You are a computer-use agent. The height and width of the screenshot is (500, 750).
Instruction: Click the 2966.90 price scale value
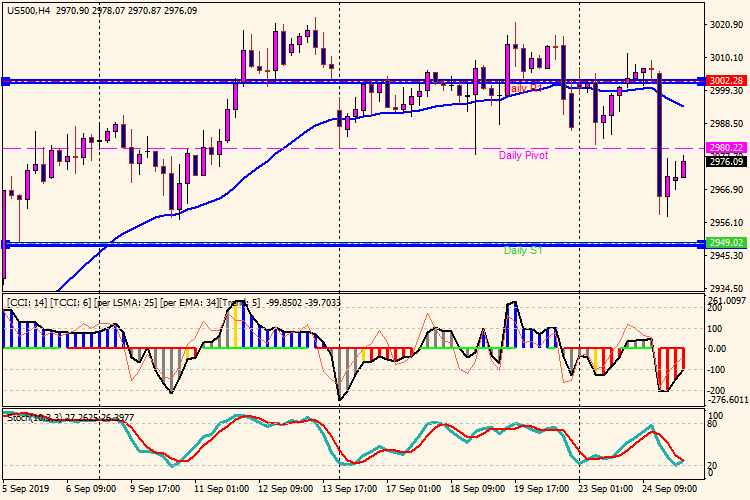[x=727, y=190]
